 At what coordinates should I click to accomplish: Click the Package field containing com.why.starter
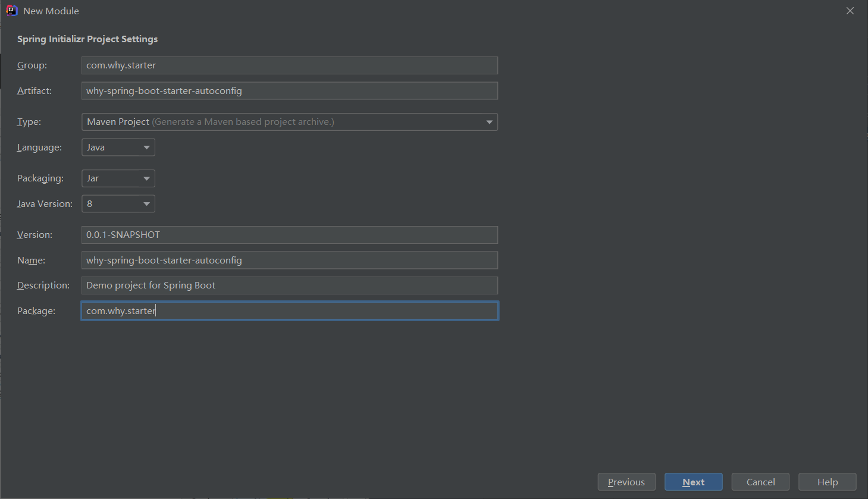click(x=290, y=311)
